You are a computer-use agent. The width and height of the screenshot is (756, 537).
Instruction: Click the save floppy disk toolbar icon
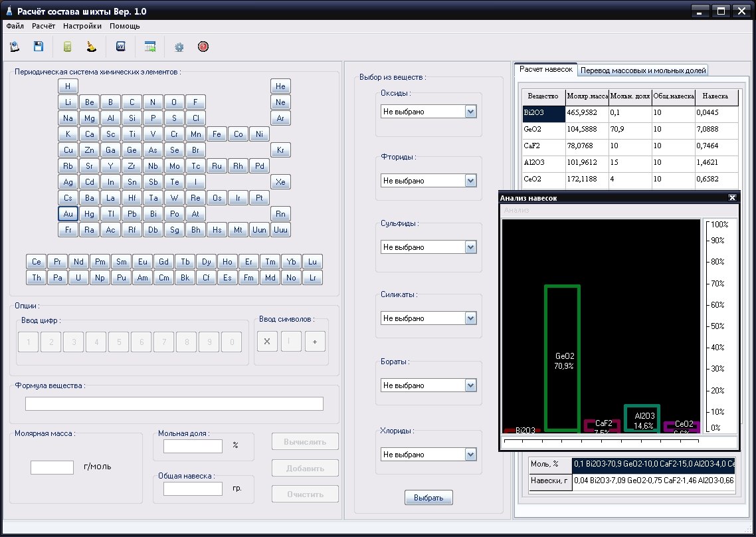39,47
